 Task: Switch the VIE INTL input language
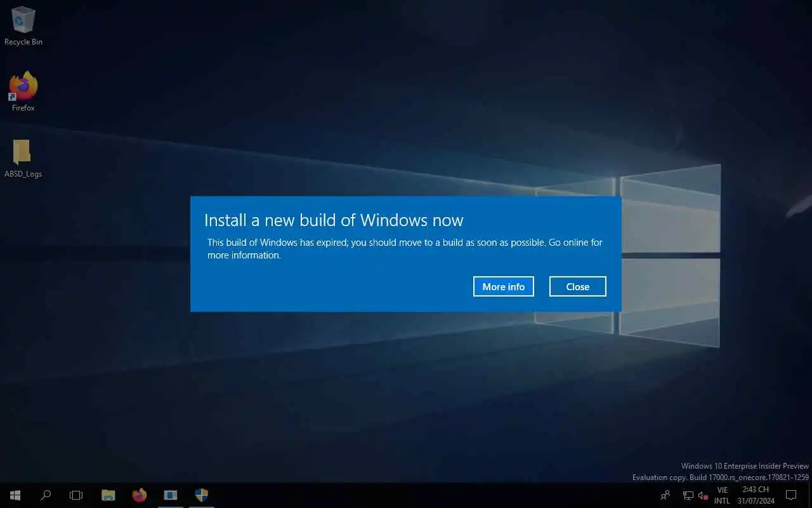pyautogui.click(x=722, y=495)
